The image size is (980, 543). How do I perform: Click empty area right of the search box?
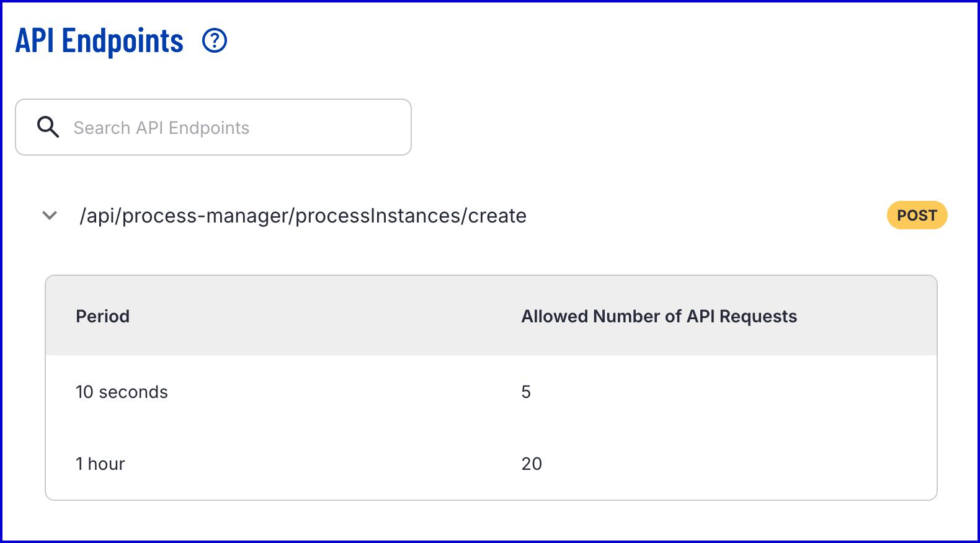point(682,127)
